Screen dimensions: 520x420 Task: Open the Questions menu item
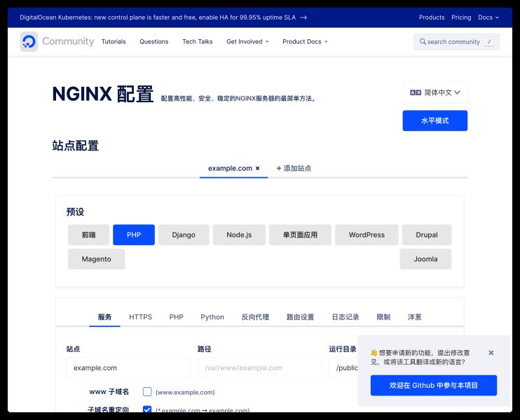coord(154,42)
